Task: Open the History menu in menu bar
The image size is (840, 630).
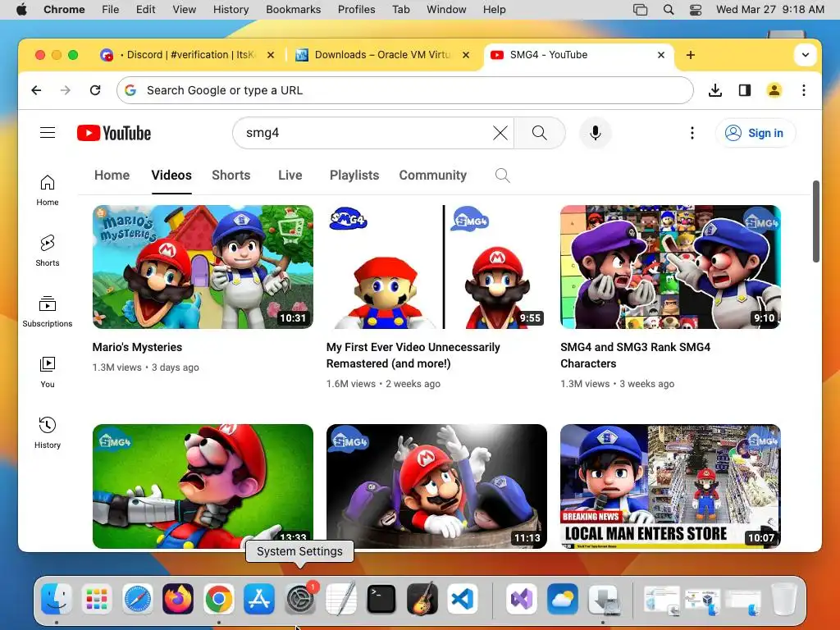Action: pos(231,9)
